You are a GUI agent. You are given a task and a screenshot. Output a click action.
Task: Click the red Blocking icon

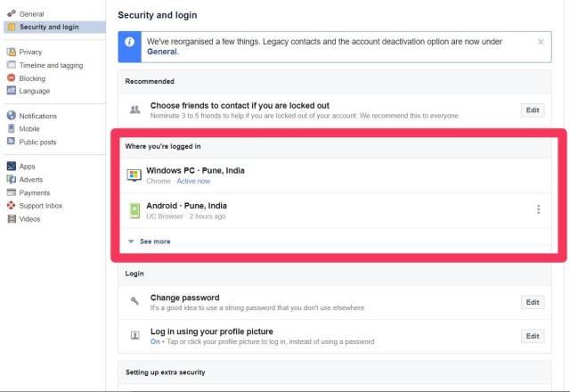(x=12, y=78)
